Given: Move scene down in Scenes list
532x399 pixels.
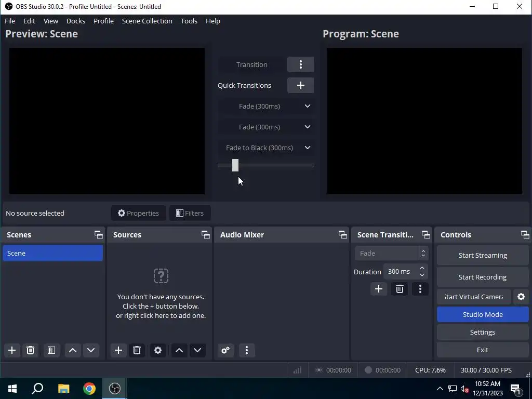Looking at the screenshot, I should click(x=91, y=350).
